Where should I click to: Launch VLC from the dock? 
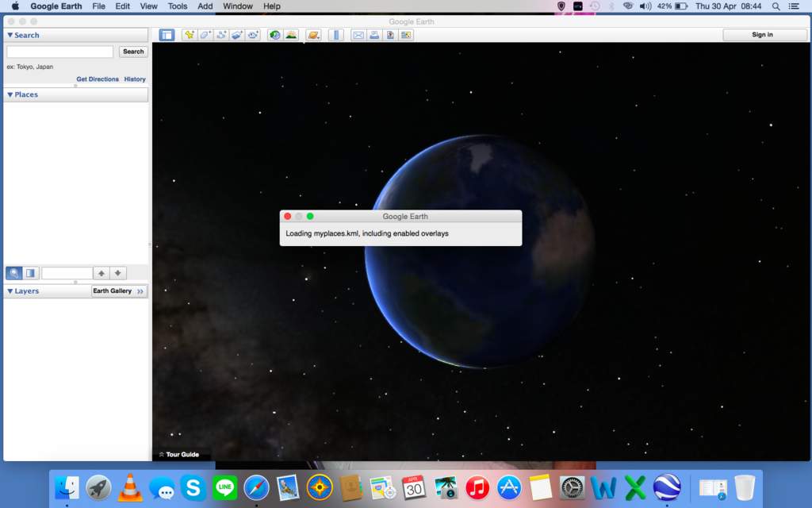(x=130, y=488)
